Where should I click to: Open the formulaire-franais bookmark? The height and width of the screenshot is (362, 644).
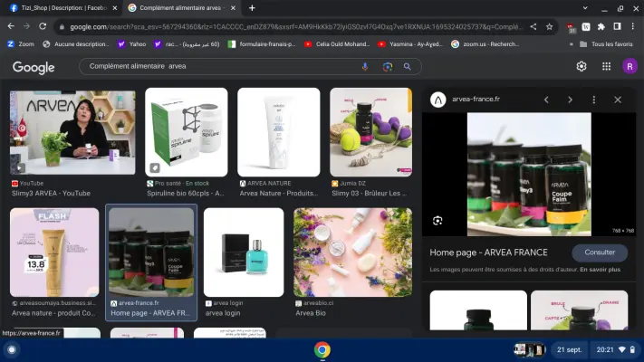262,44
